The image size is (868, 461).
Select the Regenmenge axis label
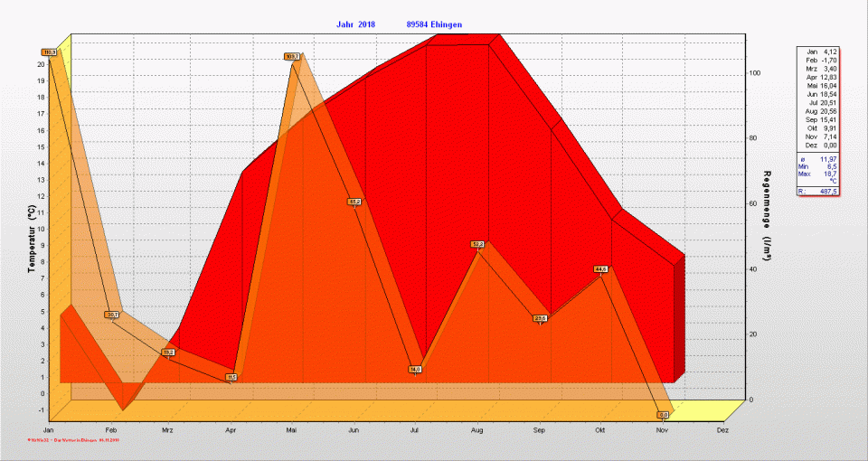[x=767, y=215]
